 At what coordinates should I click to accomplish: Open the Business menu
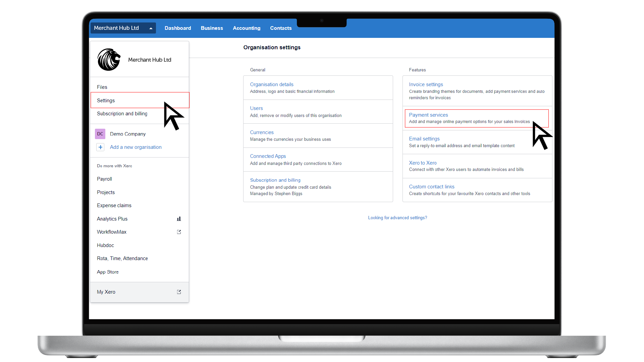[212, 28]
